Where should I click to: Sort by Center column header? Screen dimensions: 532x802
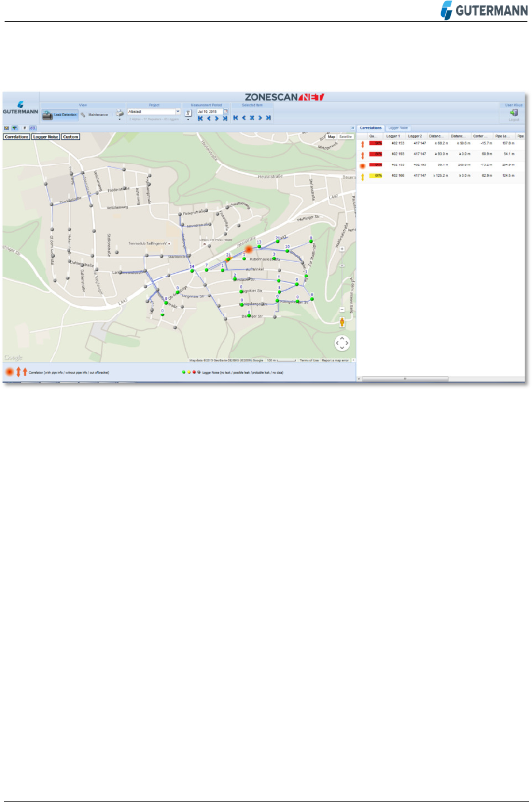click(483, 136)
